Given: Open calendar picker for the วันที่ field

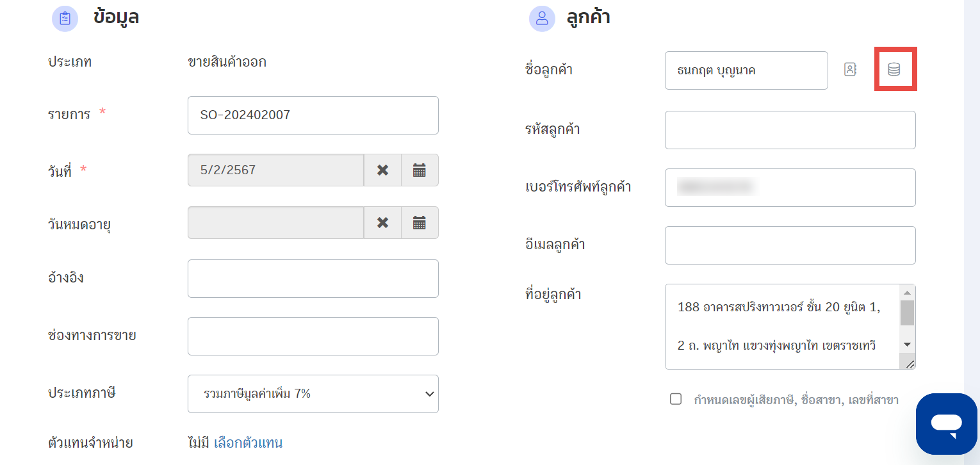Looking at the screenshot, I should pyautogui.click(x=420, y=170).
